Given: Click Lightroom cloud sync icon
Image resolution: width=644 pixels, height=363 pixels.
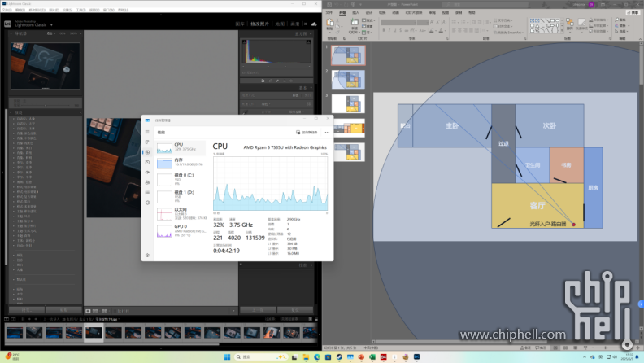Looking at the screenshot, I should click(x=314, y=24).
